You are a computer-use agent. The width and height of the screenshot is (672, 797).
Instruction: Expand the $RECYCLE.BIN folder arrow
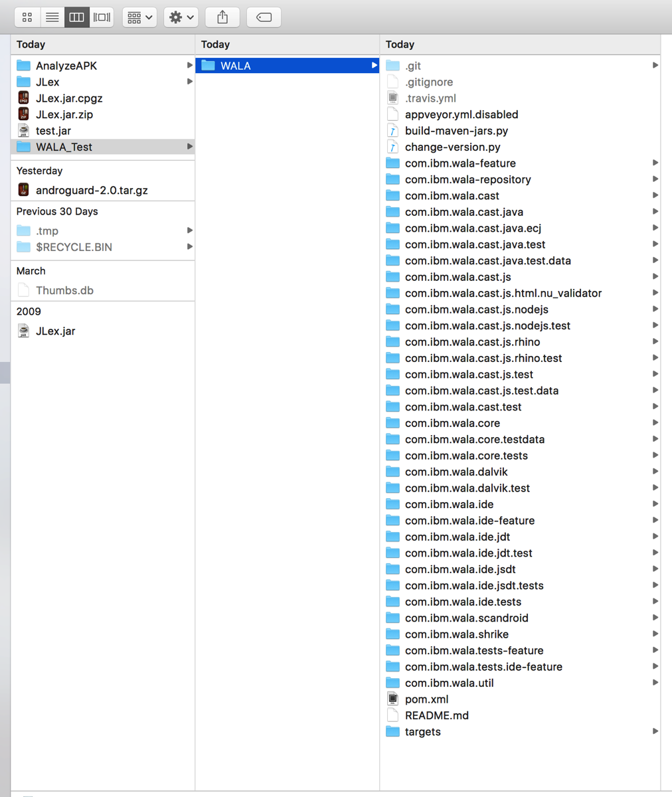190,247
